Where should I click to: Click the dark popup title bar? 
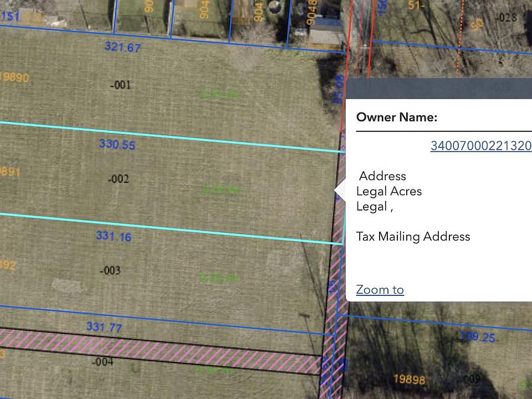[439, 89]
